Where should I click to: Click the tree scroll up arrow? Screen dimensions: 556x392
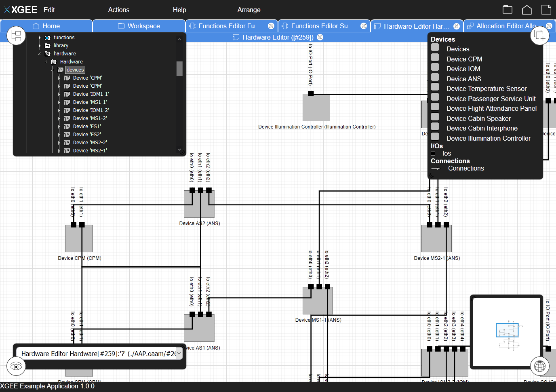(179, 39)
